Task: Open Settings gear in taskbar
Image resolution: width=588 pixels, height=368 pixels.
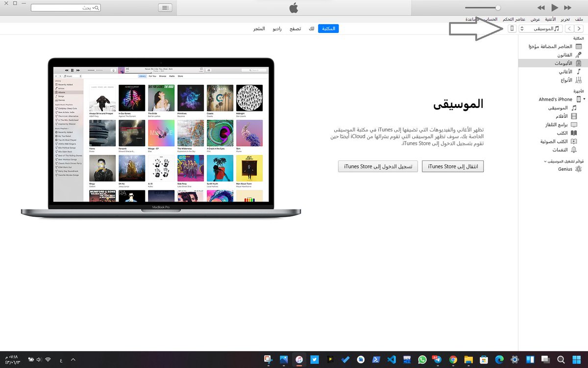Action: 514,360
